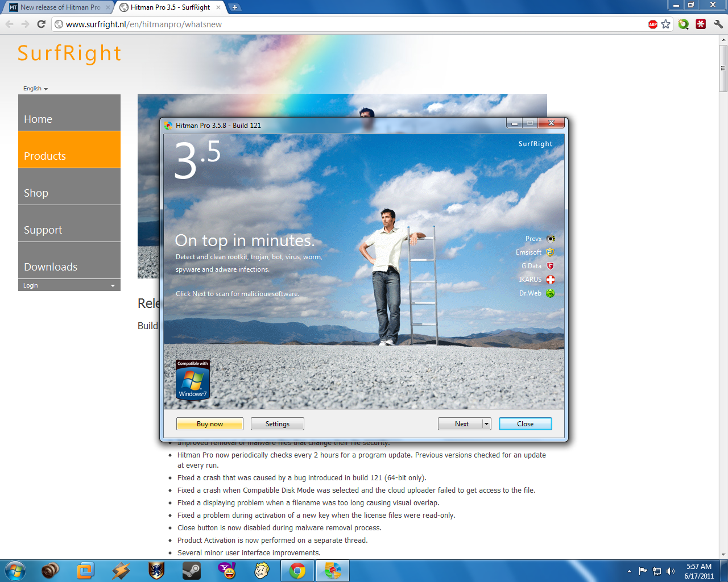Close the Hitman Pro 3.5 - SurfRight tab
Image resolution: width=728 pixels, height=582 pixels.
click(218, 7)
